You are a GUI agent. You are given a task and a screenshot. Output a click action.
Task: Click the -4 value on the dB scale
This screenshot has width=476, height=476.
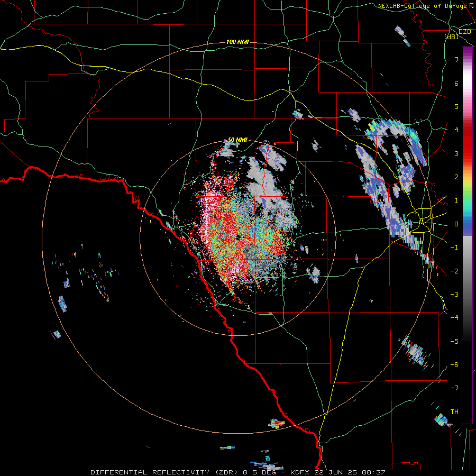point(454,318)
